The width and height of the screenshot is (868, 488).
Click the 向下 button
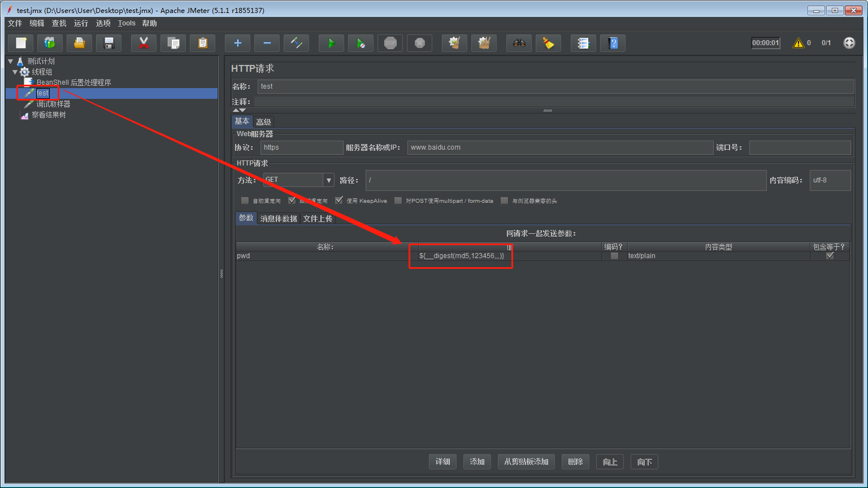pyautogui.click(x=645, y=462)
